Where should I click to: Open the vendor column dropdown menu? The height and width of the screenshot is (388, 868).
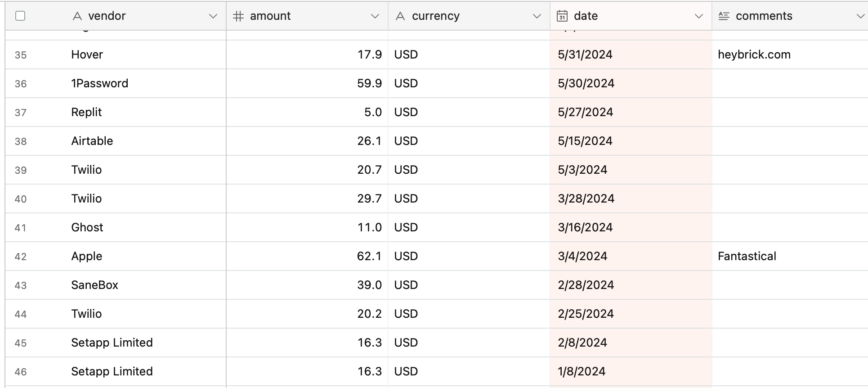click(x=213, y=16)
